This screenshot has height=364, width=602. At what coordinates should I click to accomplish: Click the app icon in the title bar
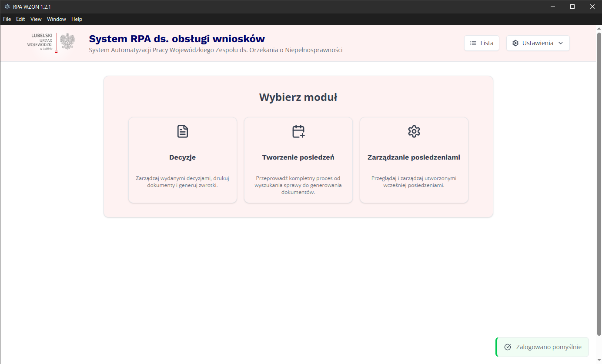tap(7, 7)
